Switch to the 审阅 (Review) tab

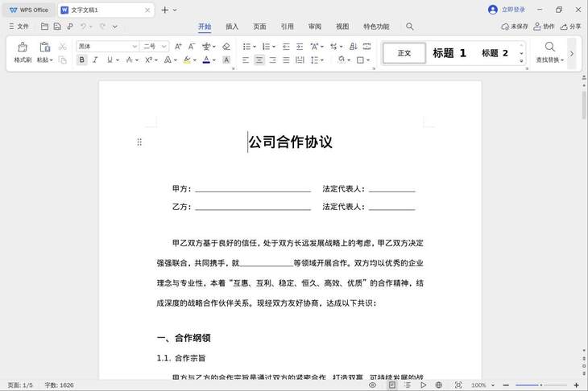click(315, 27)
